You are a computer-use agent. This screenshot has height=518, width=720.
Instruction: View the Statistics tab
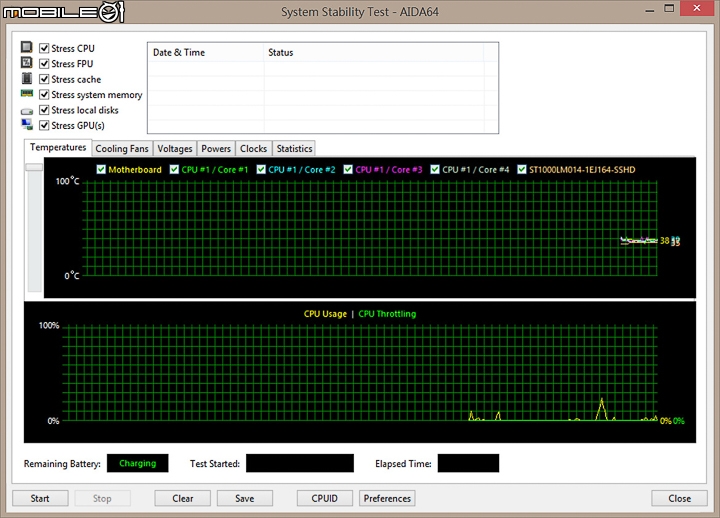294,149
